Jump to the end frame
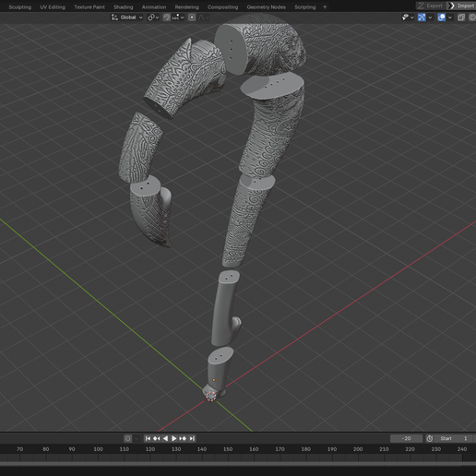This screenshot has width=476, height=476. pos(192,438)
